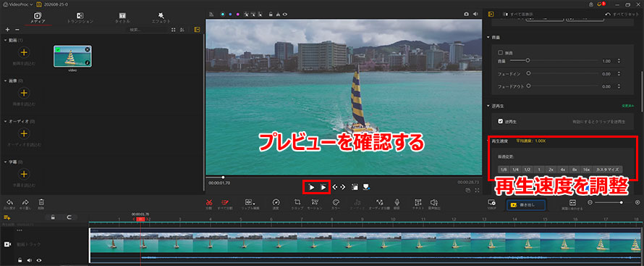Click the volume slider handle
This screenshot has height=266, width=644.
pos(528,60)
